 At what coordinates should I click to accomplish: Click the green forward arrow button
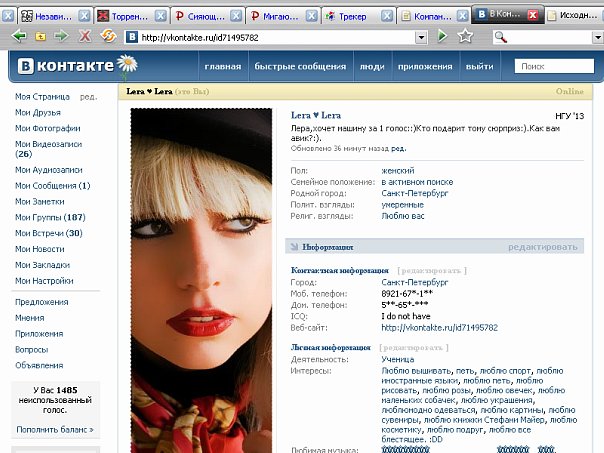pyautogui.click(x=62, y=36)
